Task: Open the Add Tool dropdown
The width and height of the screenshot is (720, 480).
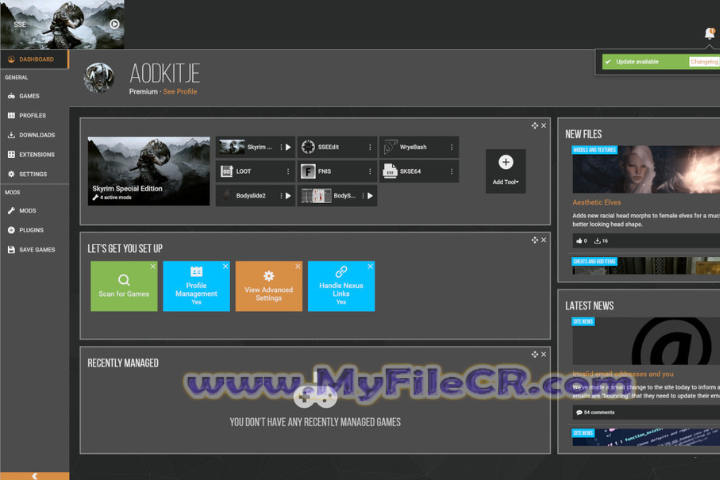Action: (506, 171)
